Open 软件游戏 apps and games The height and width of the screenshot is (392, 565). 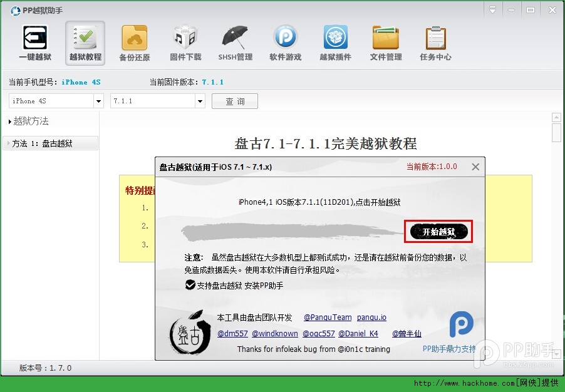click(x=285, y=43)
